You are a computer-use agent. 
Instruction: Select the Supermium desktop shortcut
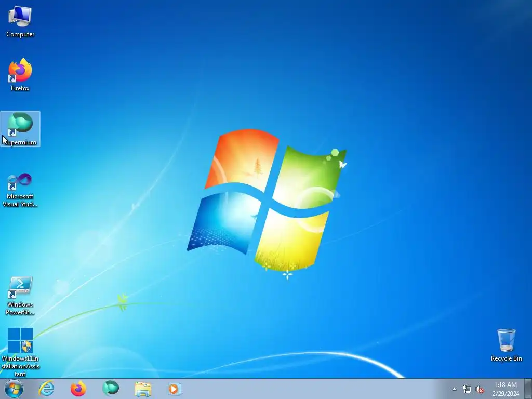[x=20, y=129]
